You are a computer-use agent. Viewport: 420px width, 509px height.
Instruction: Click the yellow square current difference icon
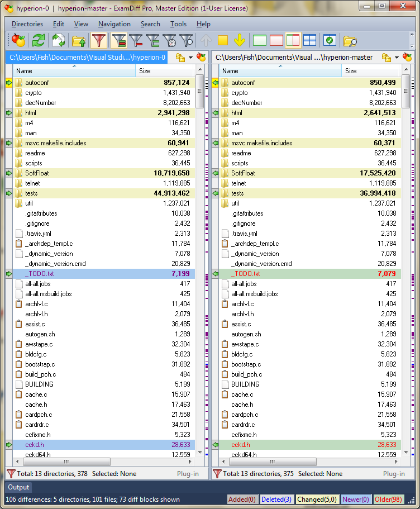coord(223,40)
